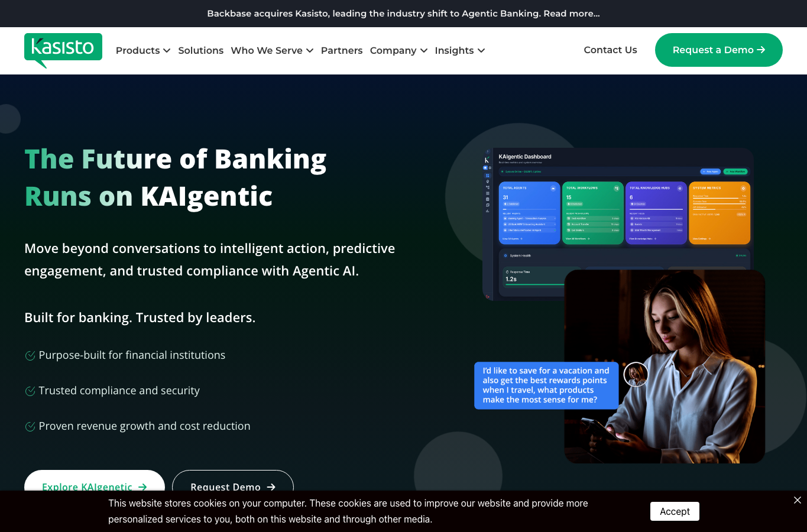Click the checkmark icon beside Proven revenue
Image resolution: width=807 pixels, height=532 pixels.
point(30,426)
